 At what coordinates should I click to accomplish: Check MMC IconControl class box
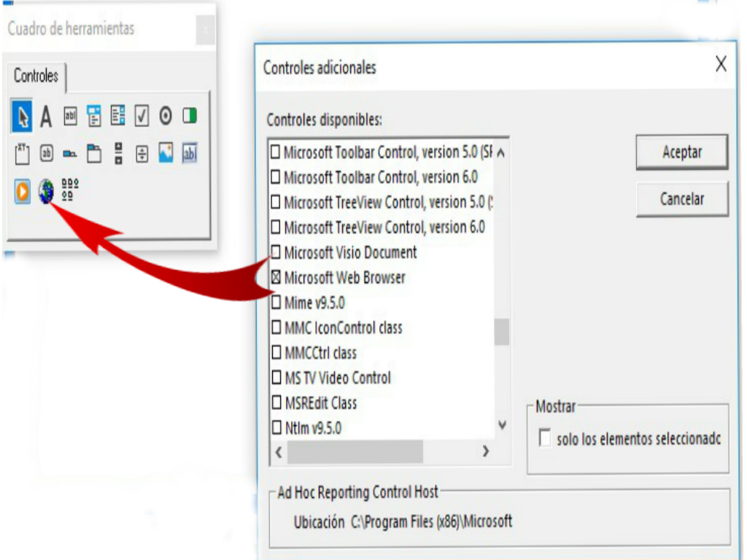click(x=276, y=327)
